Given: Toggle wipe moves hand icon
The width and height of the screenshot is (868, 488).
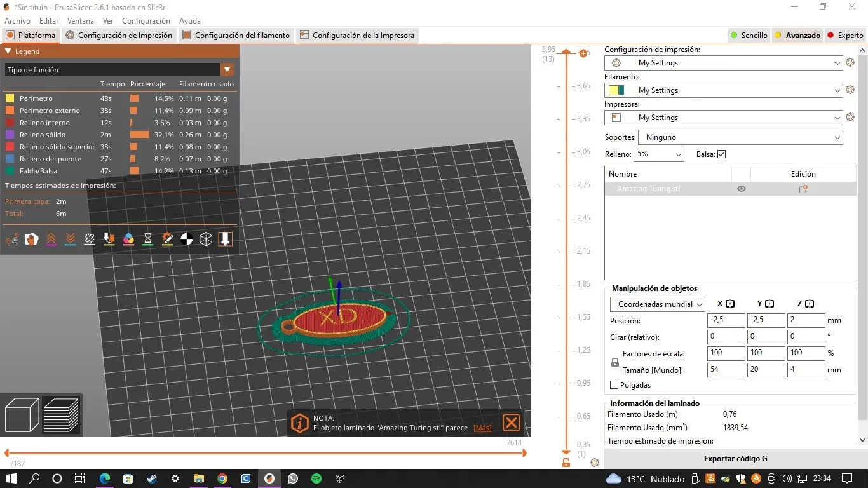Looking at the screenshot, I should click(31, 239).
